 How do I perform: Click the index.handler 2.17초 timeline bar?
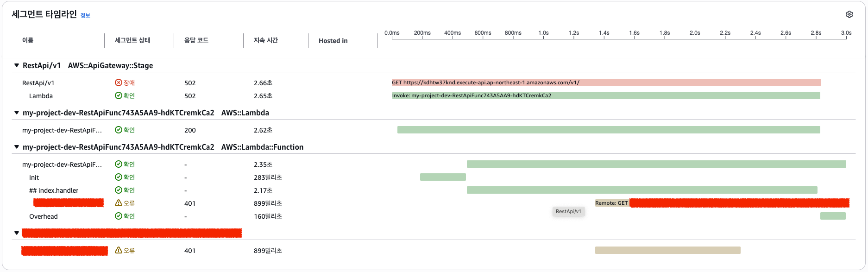click(642, 190)
